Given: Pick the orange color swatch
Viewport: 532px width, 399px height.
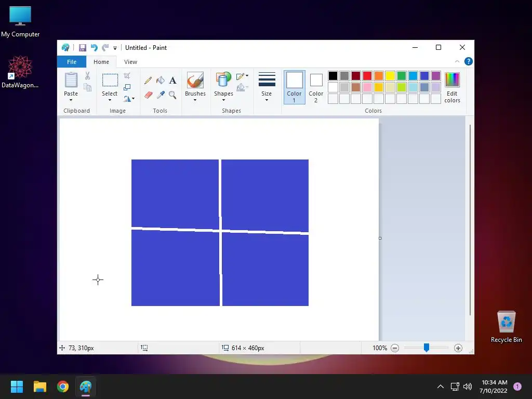Looking at the screenshot, I should [379, 76].
